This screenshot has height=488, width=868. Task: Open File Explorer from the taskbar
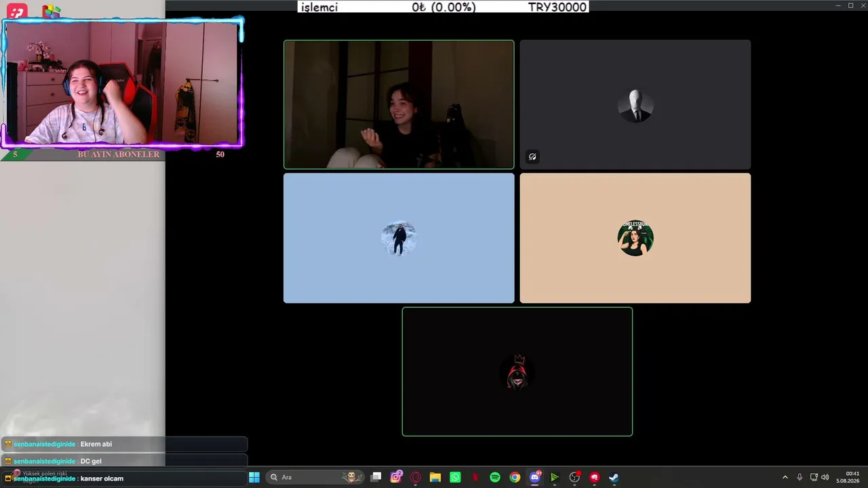pos(435,477)
